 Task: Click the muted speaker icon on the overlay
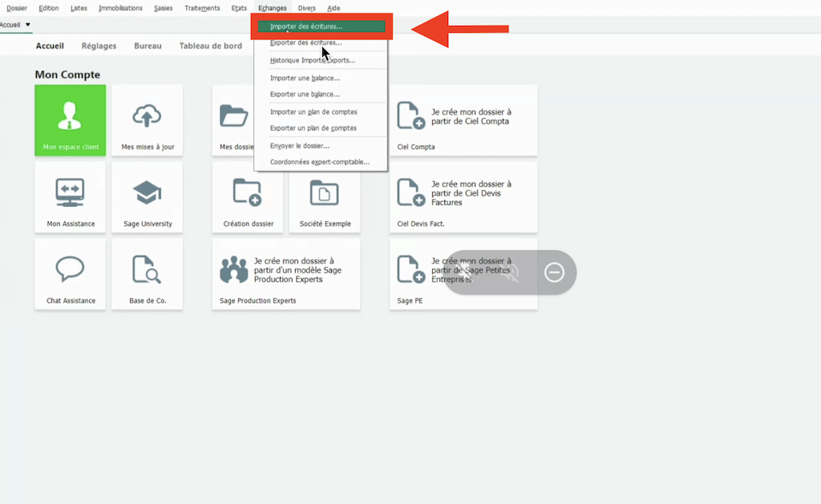[x=509, y=272]
